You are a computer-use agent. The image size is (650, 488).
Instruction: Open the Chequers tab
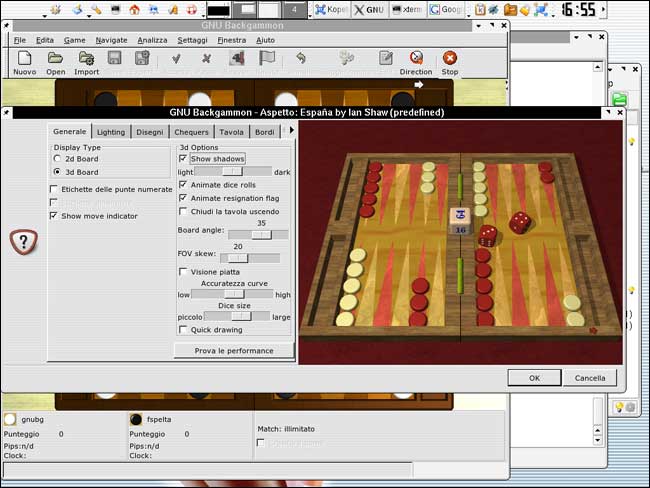click(x=191, y=132)
